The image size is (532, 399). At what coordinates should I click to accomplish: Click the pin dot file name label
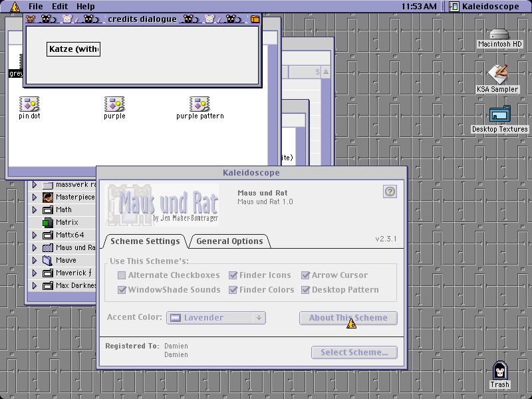coord(29,116)
